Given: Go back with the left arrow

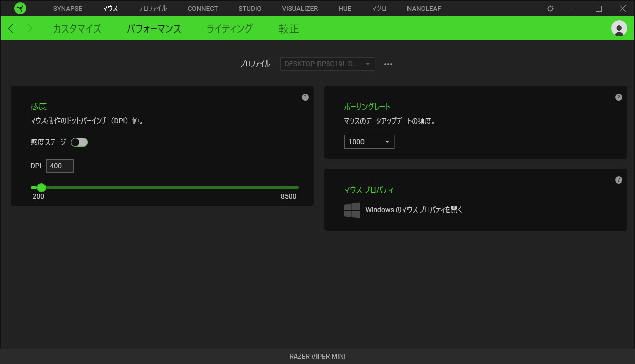Looking at the screenshot, I should click(11, 28).
